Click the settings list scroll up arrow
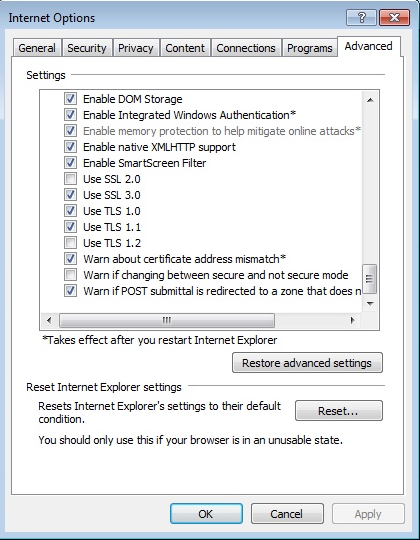 tap(370, 100)
